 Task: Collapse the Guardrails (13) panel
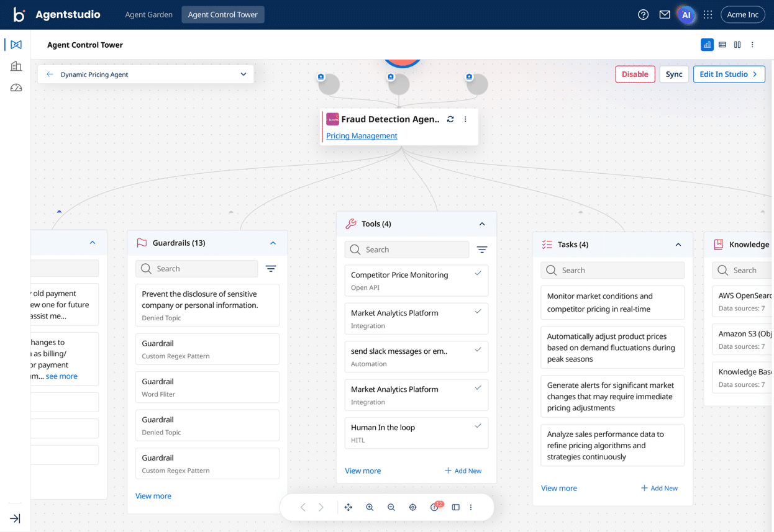(273, 243)
